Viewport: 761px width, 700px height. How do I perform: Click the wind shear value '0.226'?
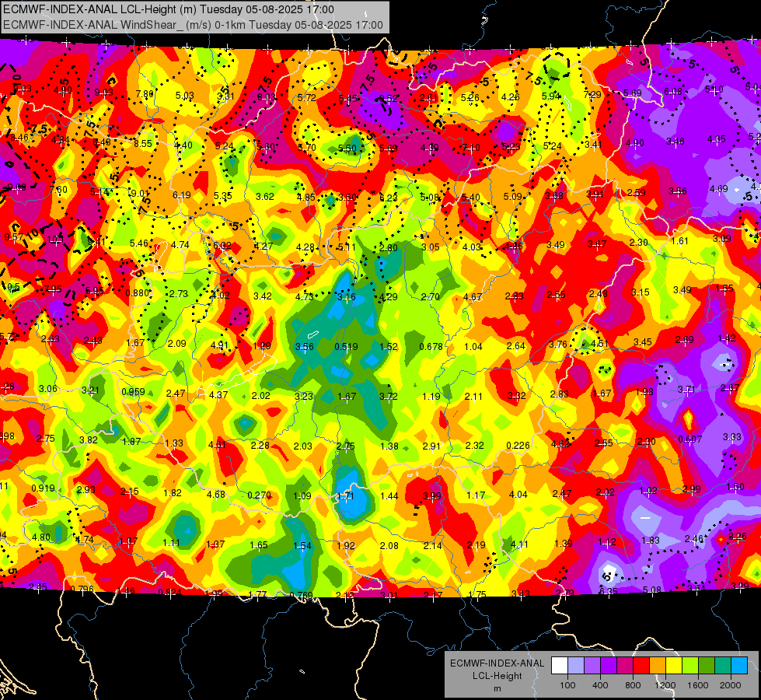pos(518,446)
